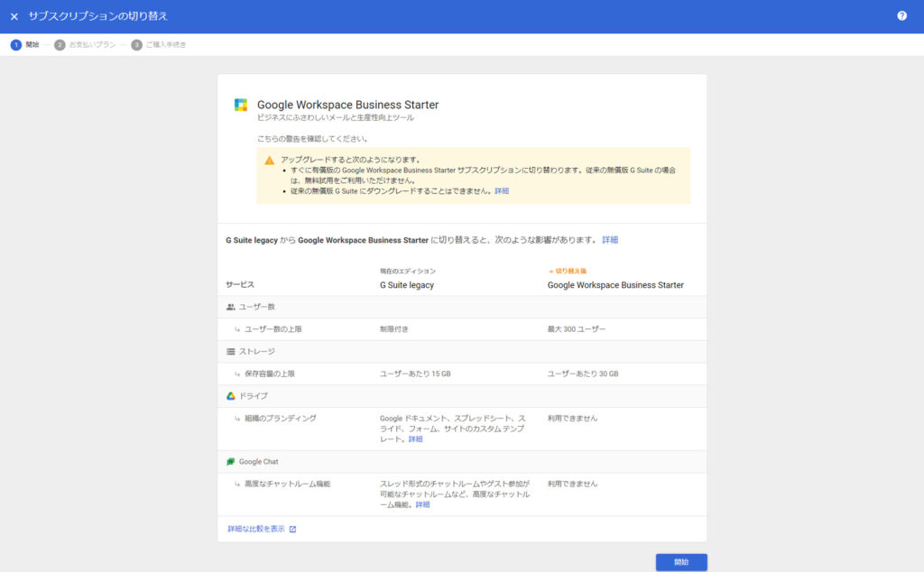Click the ドライブ section heading text
This screenshot has height=572, width=924.
point(254,396)
